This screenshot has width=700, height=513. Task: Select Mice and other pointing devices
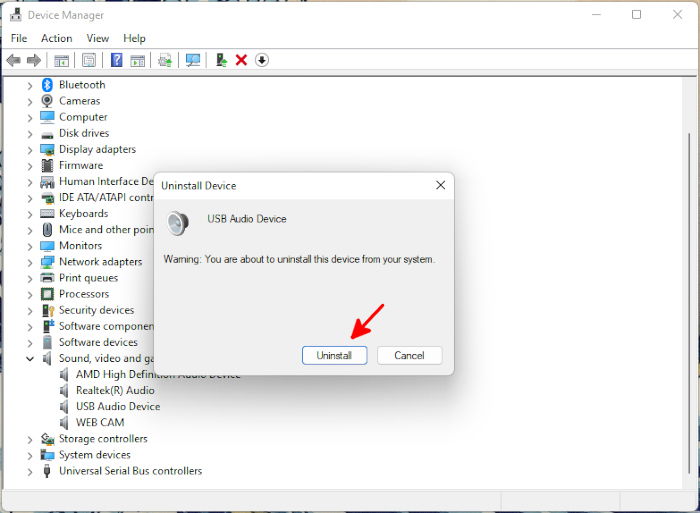tap(106, 229)
